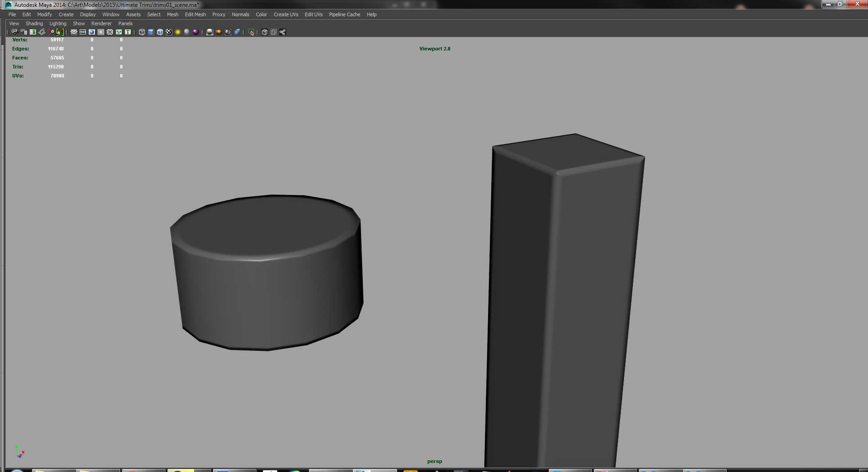
Task: Click the UVs count 70980
Action: (x=57, y=76)
